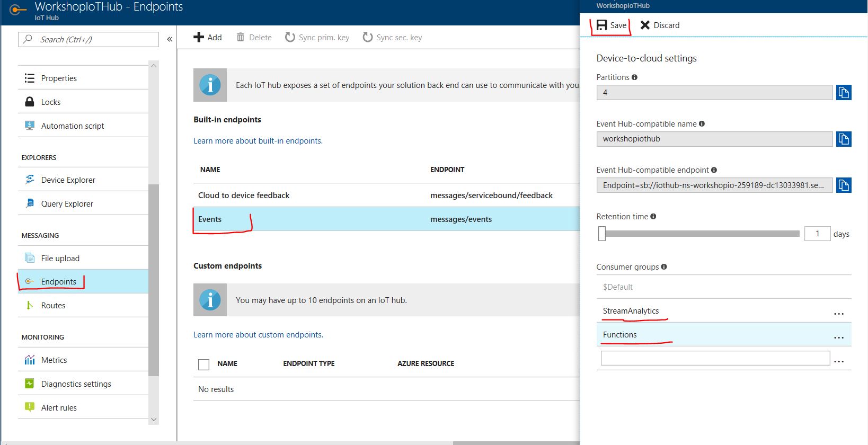Focus the Search (Ctrl+/) box
The image size is (868, 445).
click(88, 39)
